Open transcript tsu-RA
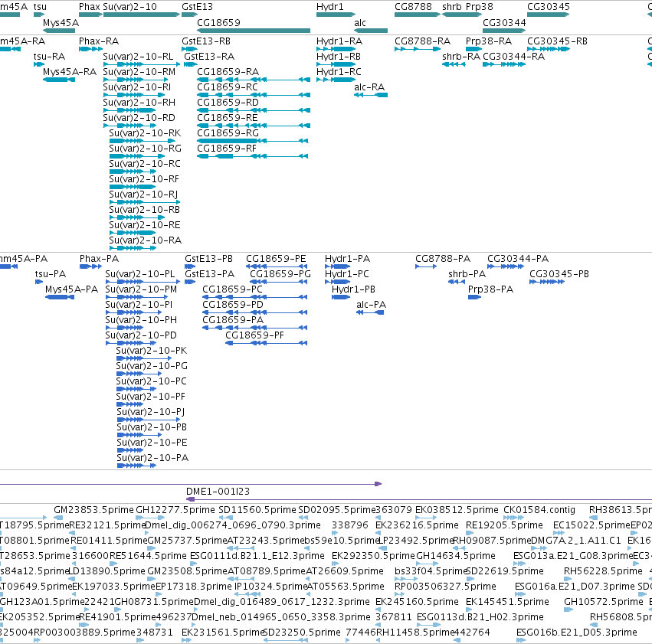 (49, 57)
